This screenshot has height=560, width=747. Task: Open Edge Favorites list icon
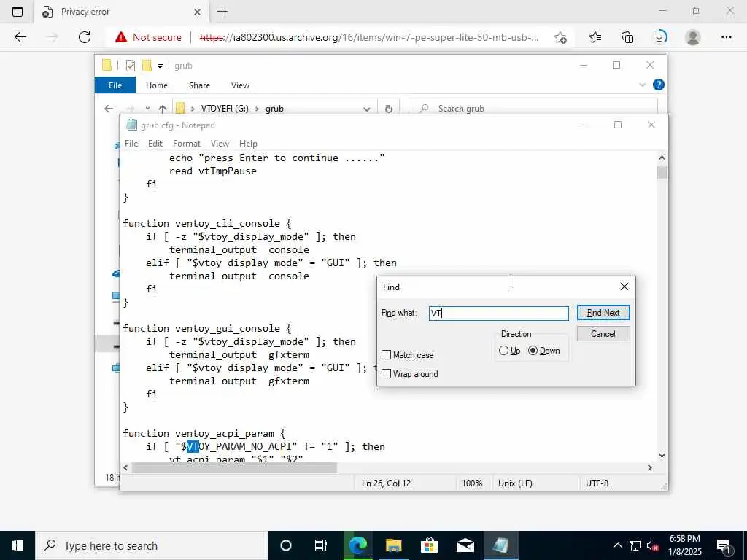point(595,37)
